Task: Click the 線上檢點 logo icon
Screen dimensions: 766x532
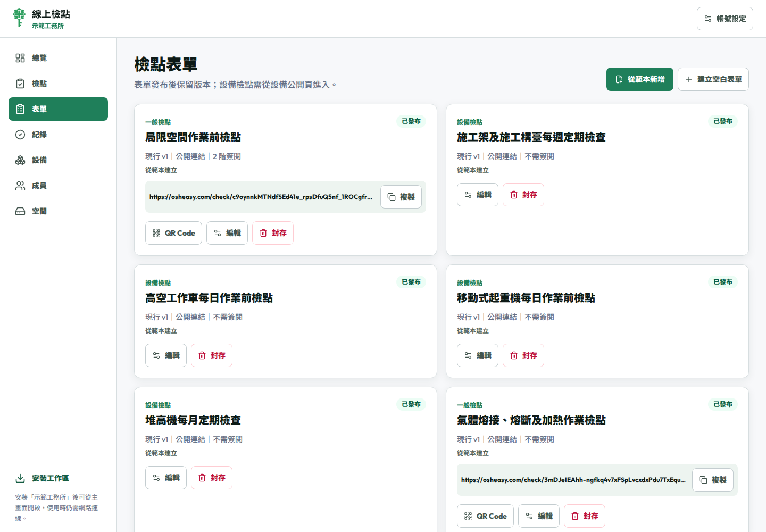Action: [19, 18]
